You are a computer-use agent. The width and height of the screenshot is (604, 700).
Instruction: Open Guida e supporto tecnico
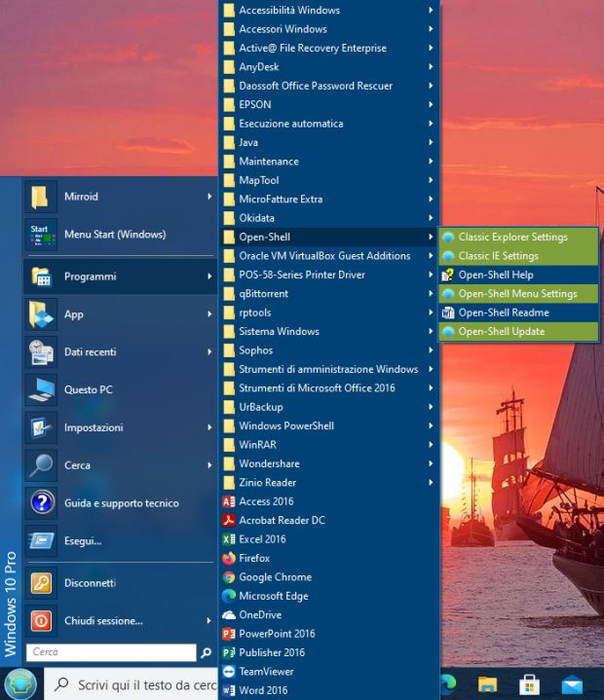pyautogui.click(x=120, y=503)
